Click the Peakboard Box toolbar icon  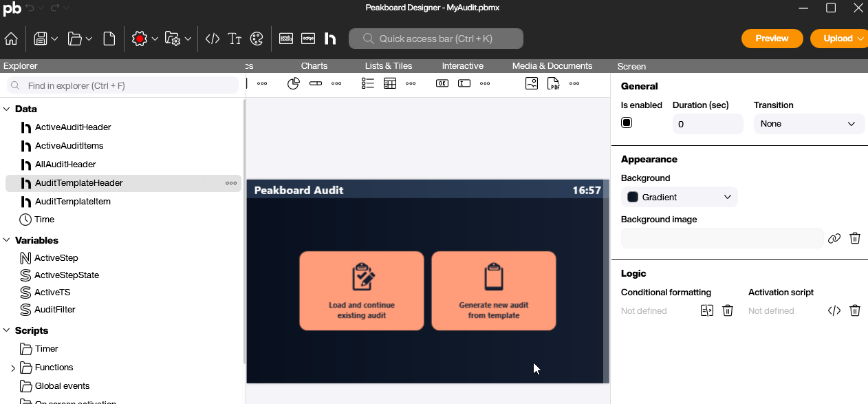tap(286, 39)
